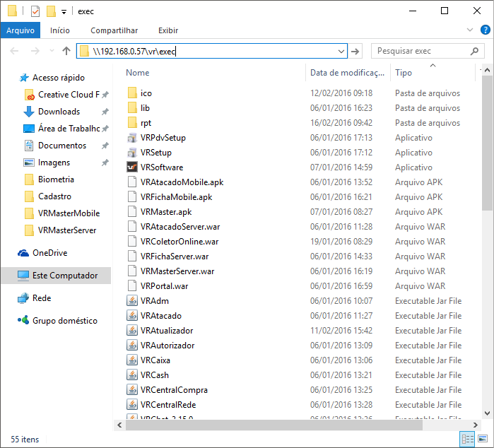Unpin Documentos from quick access
The width and height of the screenshot is (494, 448).
[x=105, y=146]
